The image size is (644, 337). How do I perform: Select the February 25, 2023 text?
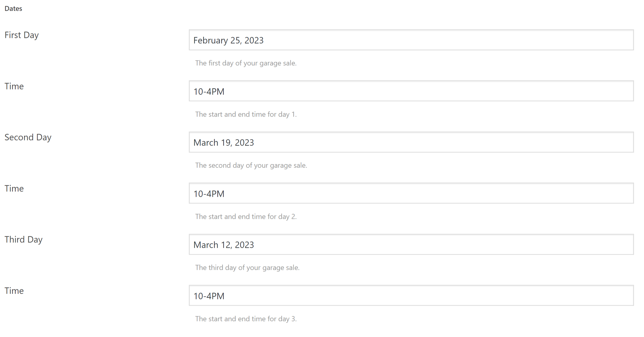pos(228,40)
